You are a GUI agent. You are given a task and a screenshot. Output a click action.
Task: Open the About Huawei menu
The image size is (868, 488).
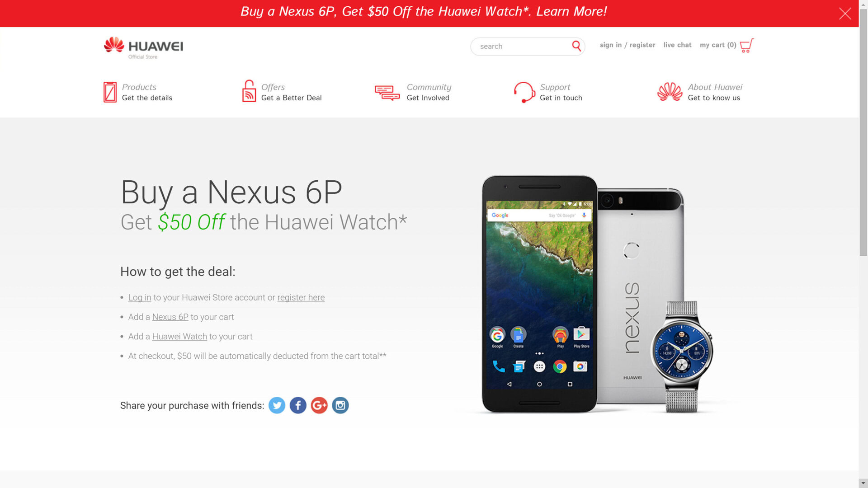(x=700, y=92)
